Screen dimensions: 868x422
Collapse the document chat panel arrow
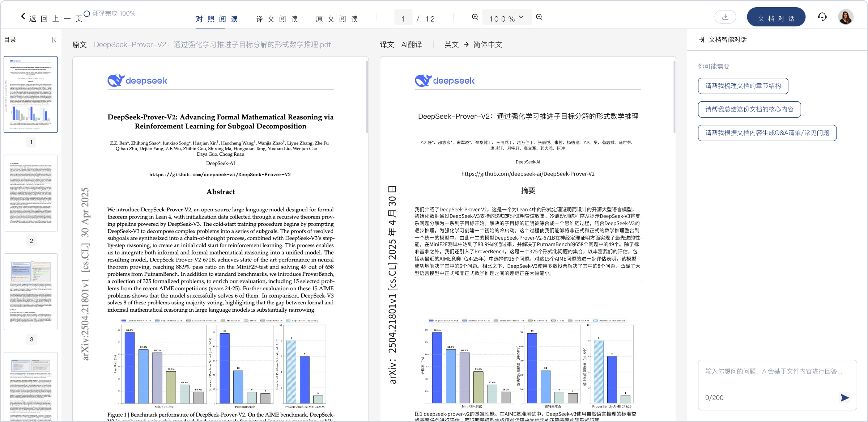point(702,40)
